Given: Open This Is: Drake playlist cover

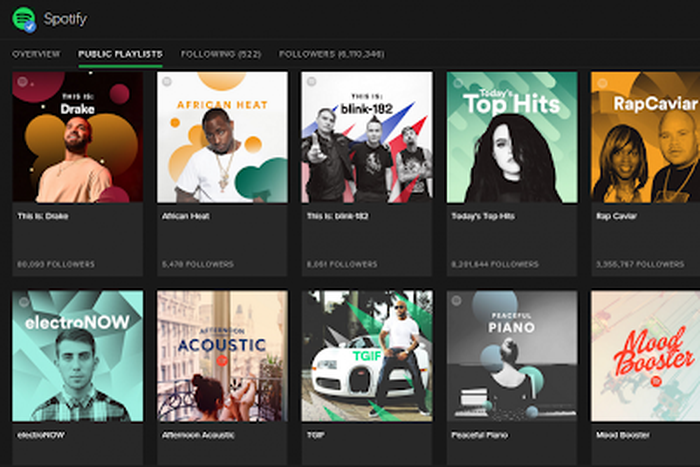Looking at the screenshot, I should [78, 137].
